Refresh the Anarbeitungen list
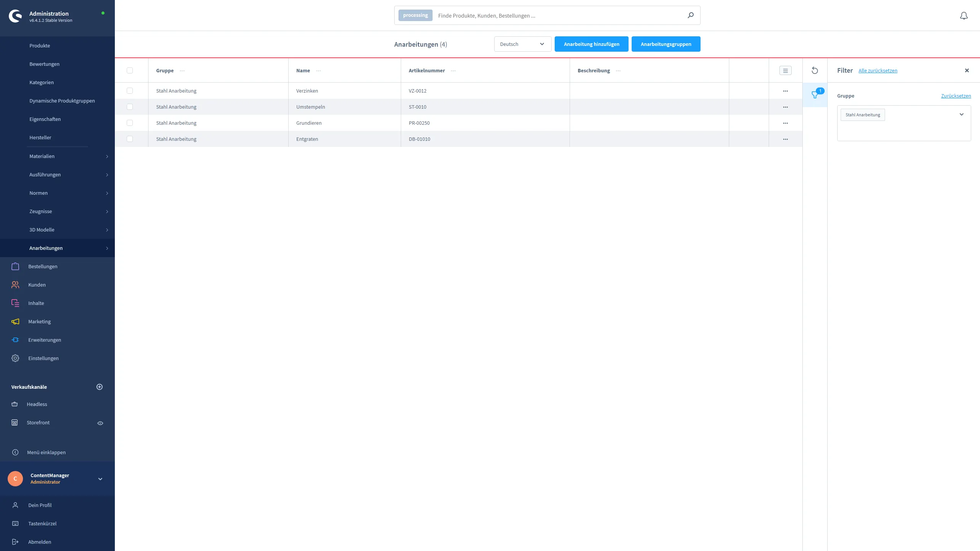The width and height of the screenshot is (980, 551). pos(815,70)
